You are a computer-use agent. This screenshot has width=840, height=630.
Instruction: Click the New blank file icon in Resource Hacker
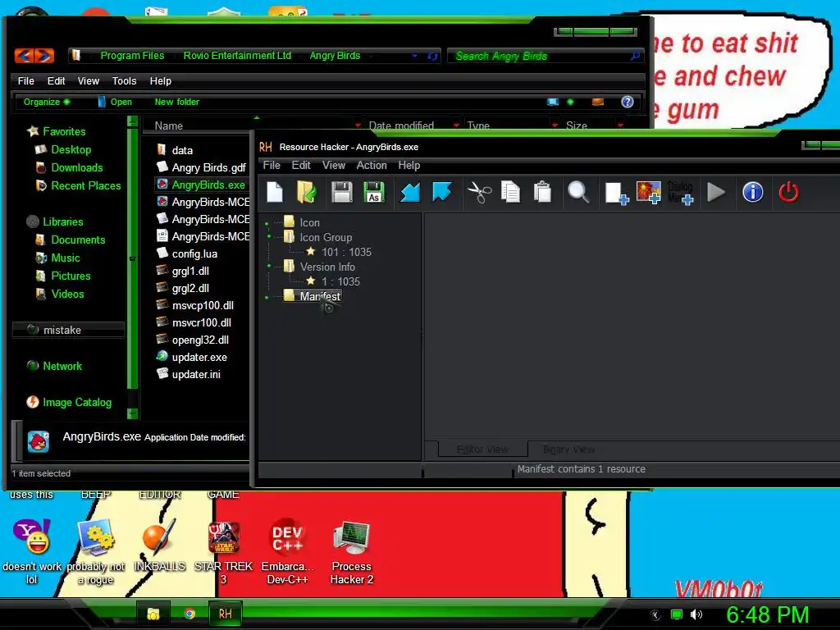275,192
